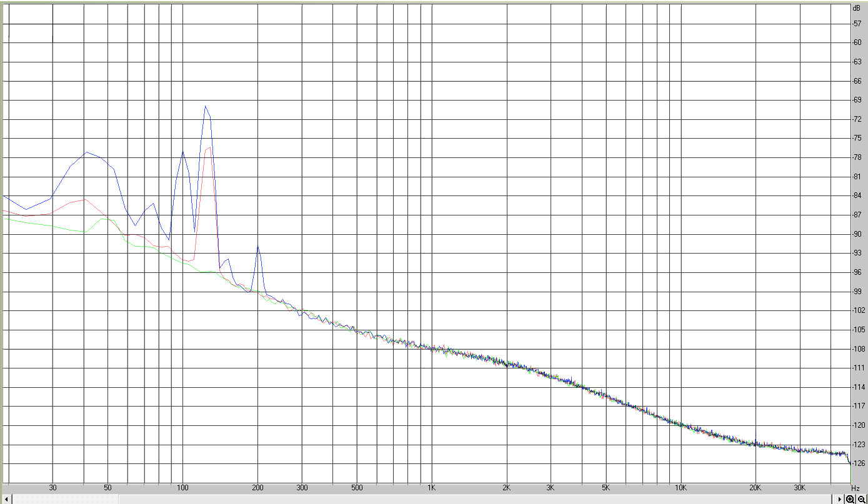The width and height of the screenshot is (868, 504).
Task: Select the -66 dB axis label
Action: [857, 81]
